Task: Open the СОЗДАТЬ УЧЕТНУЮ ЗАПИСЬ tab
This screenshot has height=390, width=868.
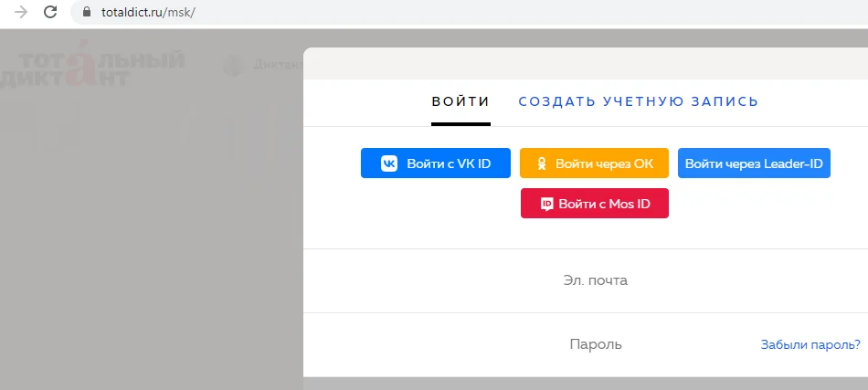Action: (x=639, y=101)
